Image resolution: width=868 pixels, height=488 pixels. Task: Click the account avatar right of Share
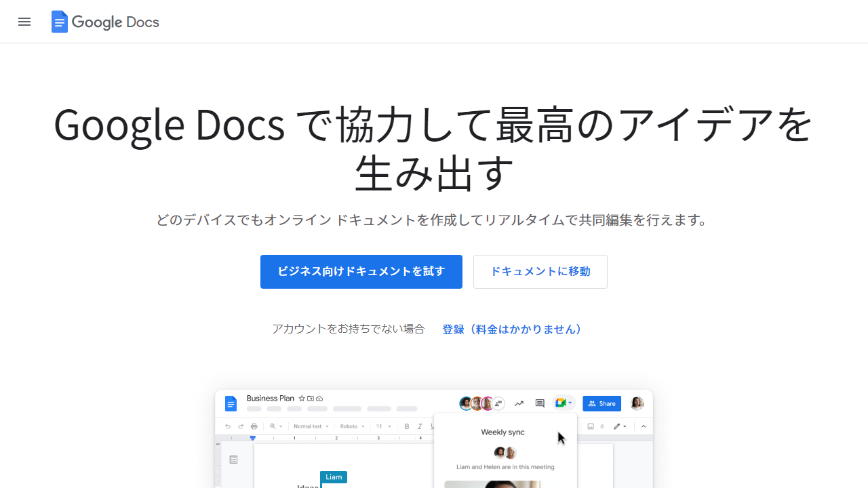tap(637, 403)
